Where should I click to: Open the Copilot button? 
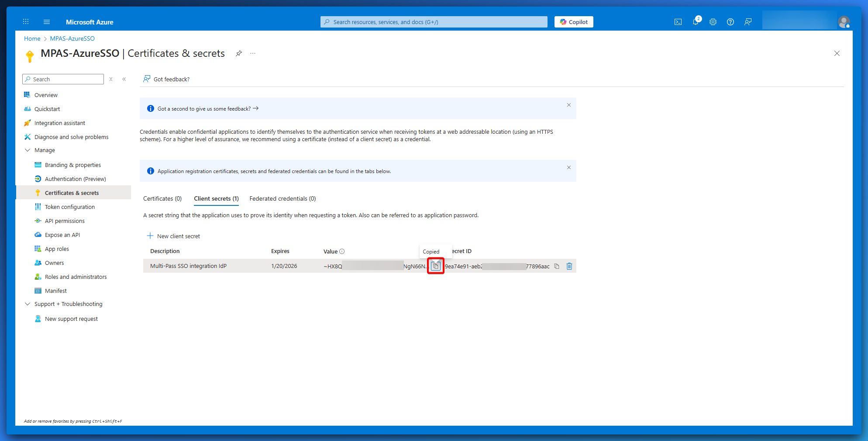574,22
